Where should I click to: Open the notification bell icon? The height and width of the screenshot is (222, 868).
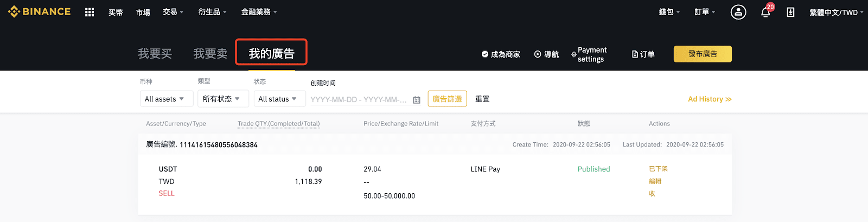click(x=765, y=12)
